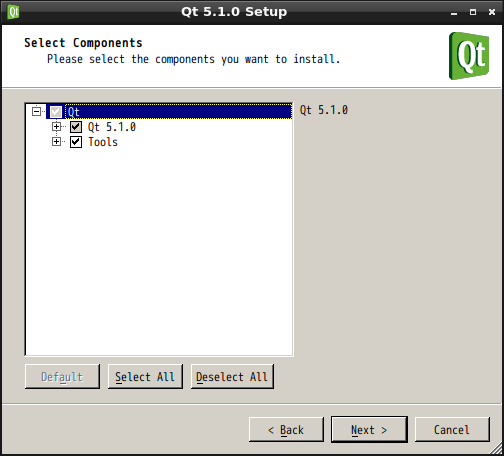Viewport: 504px width, 456px height.
Task: Click the Deselect All button
Action: (x=232, y=377)
